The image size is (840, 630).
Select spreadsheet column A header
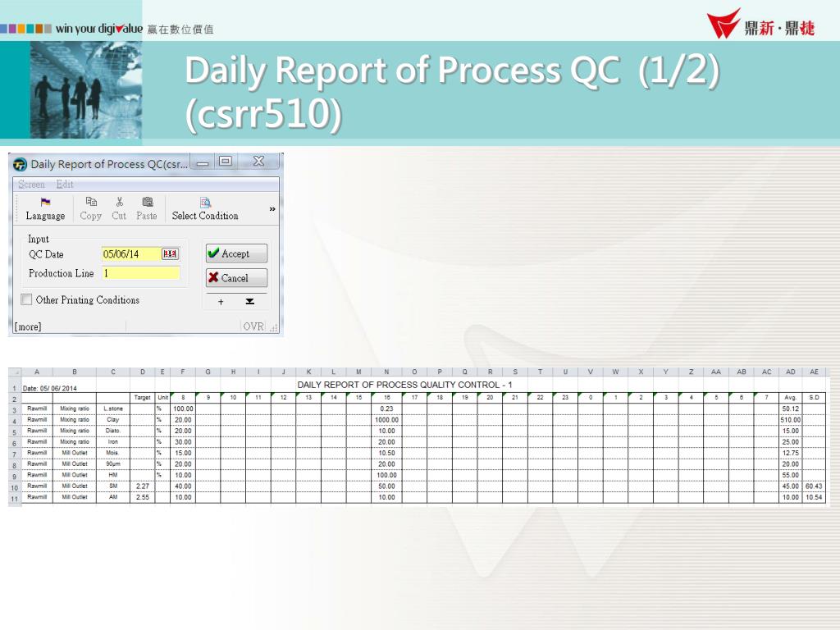[37, 372]
